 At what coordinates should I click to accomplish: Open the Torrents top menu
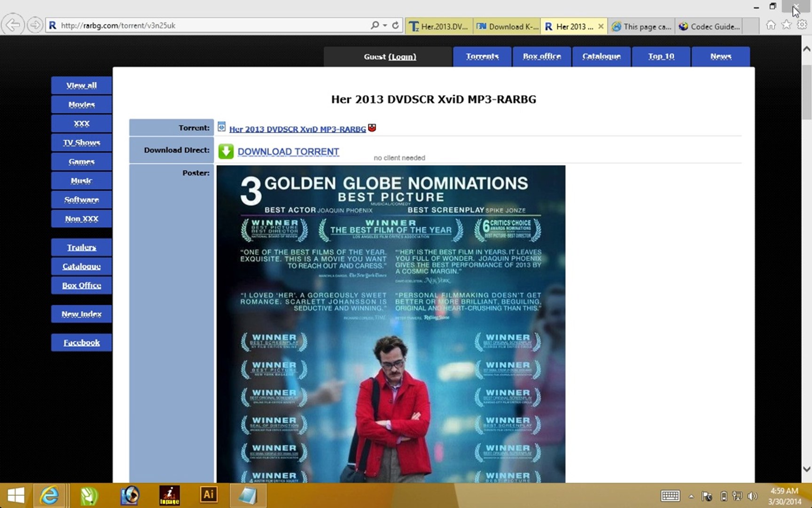pyautogui.click(x=482, y=56)
